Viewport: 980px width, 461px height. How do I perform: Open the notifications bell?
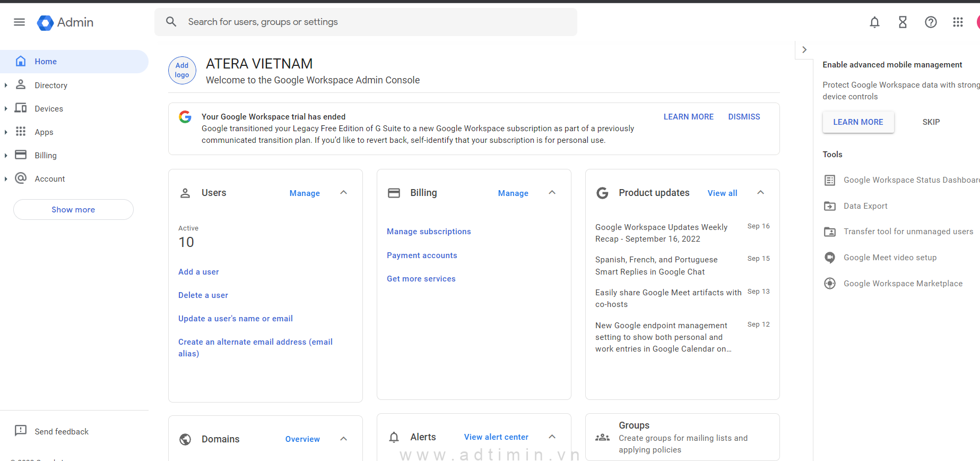coord(874,22)
